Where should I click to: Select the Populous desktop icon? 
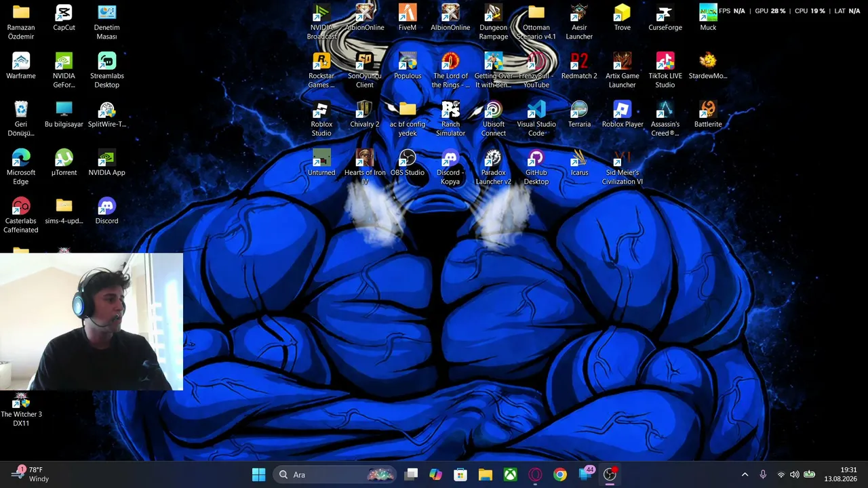coord(408,66)
